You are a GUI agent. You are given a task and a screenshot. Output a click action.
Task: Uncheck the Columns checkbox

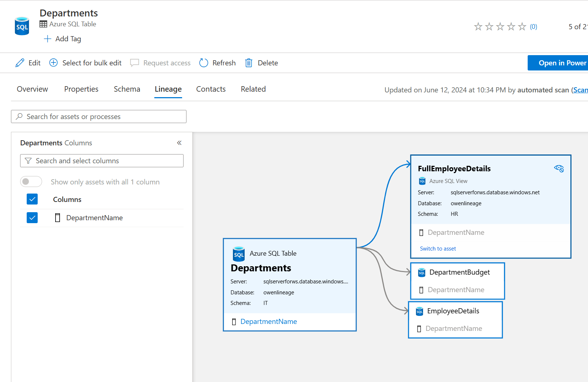tap(32, 199)
